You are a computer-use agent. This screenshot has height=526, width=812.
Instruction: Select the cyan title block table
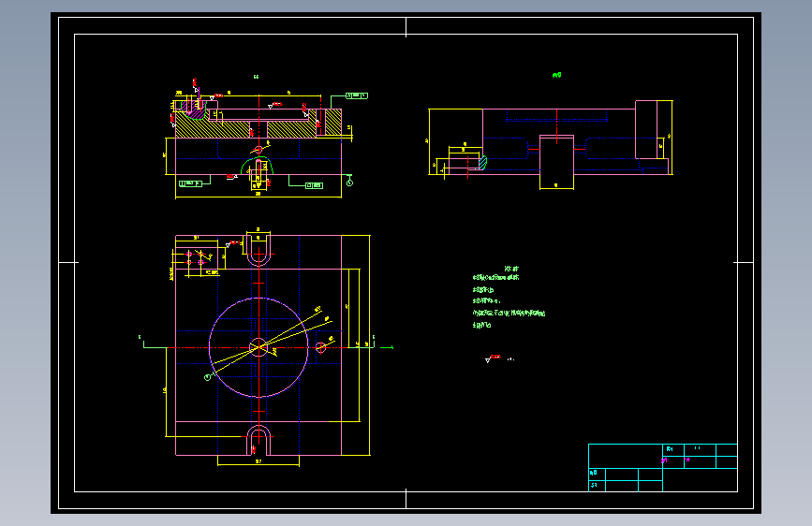(663, 467)
